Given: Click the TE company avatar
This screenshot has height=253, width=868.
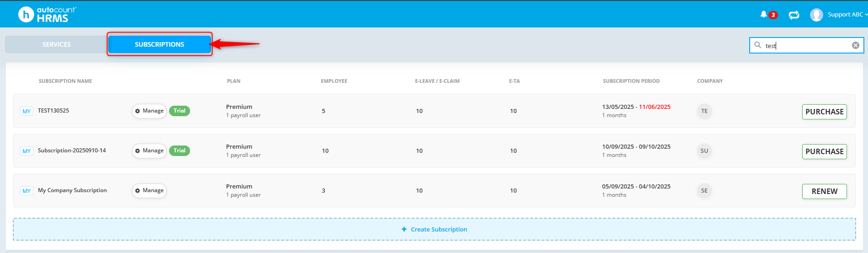Looking at the screenshot, I should [704, 111].
